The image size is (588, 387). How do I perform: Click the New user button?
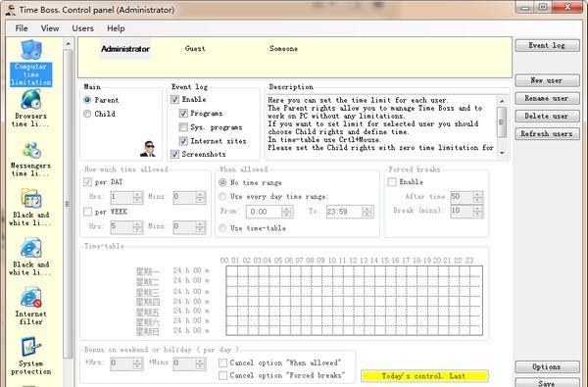click(x=547, y=80)
